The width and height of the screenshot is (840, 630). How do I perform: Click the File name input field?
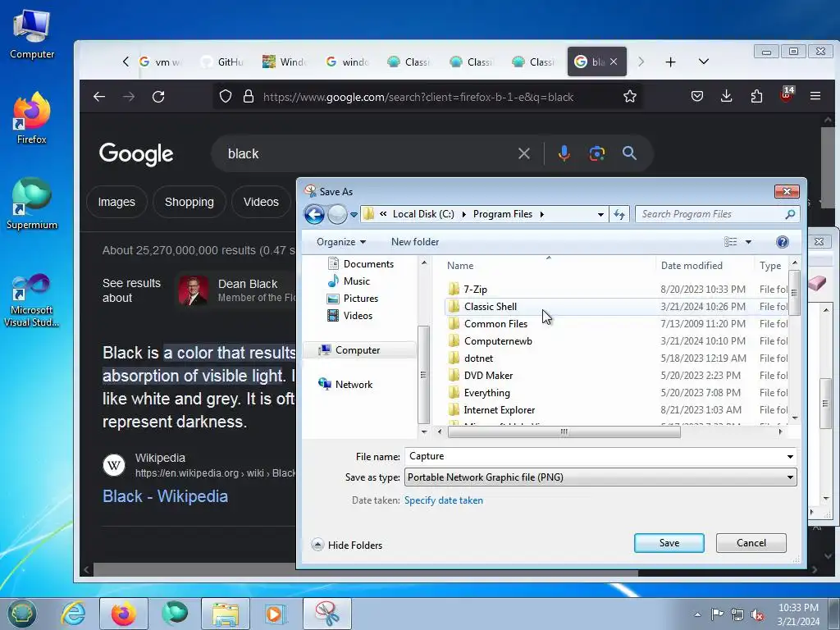click(x=594, y=456)
